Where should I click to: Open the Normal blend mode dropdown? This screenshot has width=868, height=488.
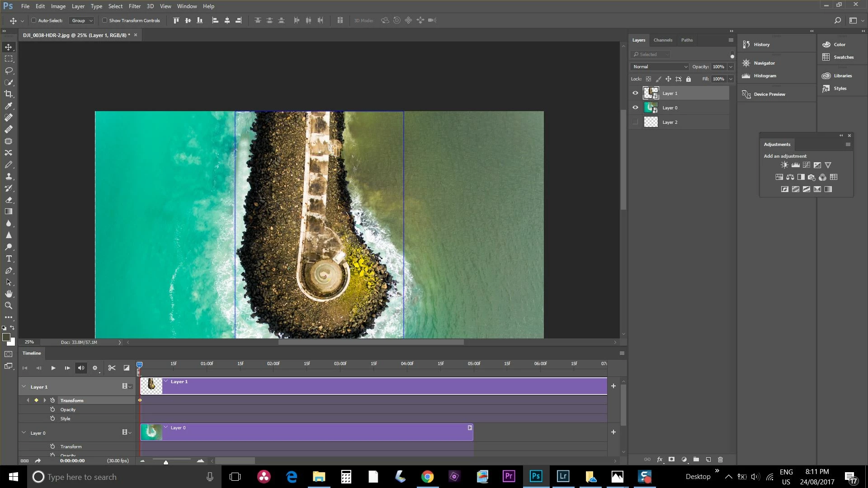(660, 66)
